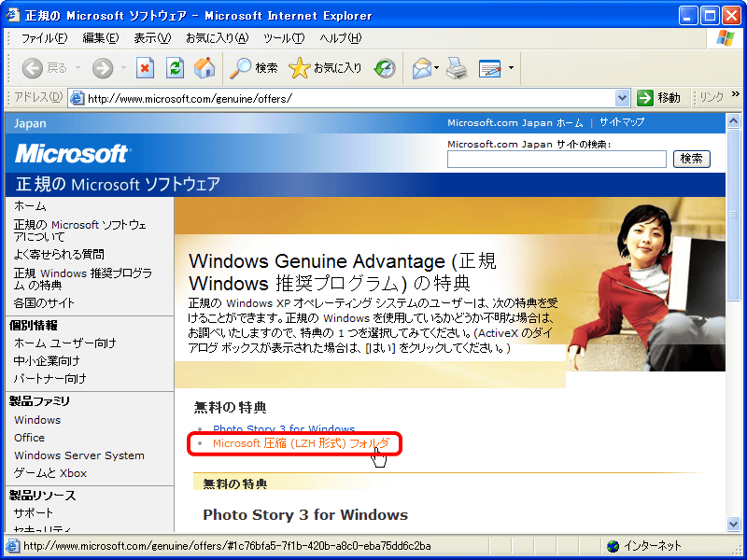This screenshot has height=560, width=747.
Task: Click the お気に入り toolbar label
Action: pos(337,68)
